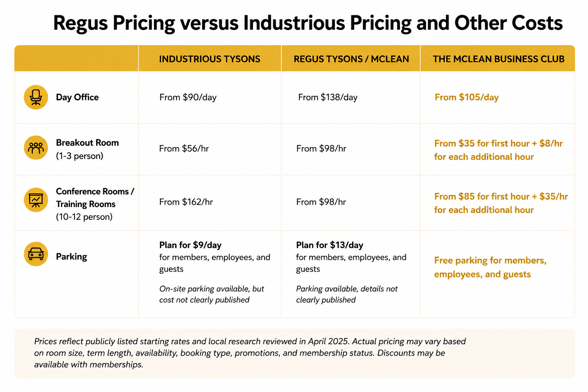Click the $35 first hour breakout offer
The height and width of the screenshot is (392, 588).
coord(498,150)
